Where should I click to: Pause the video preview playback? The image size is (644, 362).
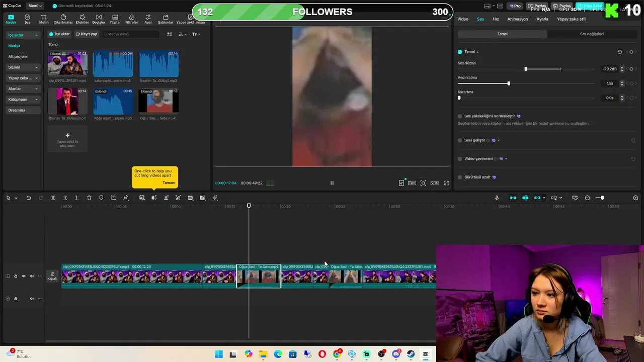(x=332, y=183)
